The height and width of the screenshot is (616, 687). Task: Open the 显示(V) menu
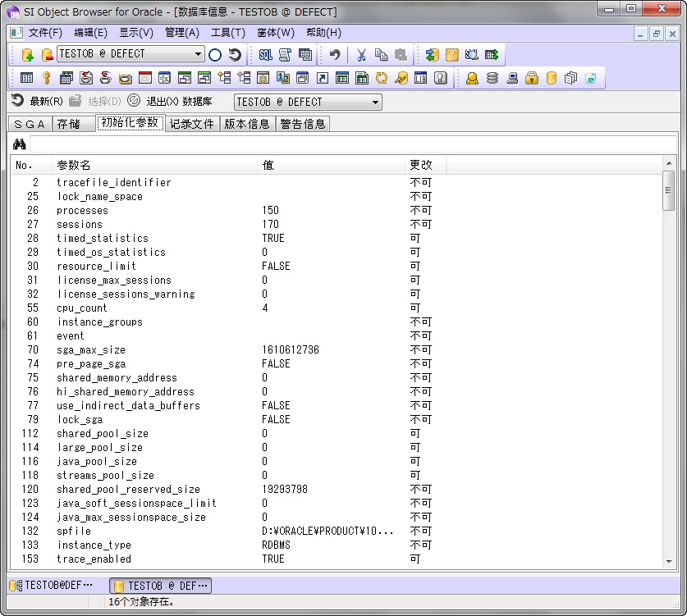[136, 32]
